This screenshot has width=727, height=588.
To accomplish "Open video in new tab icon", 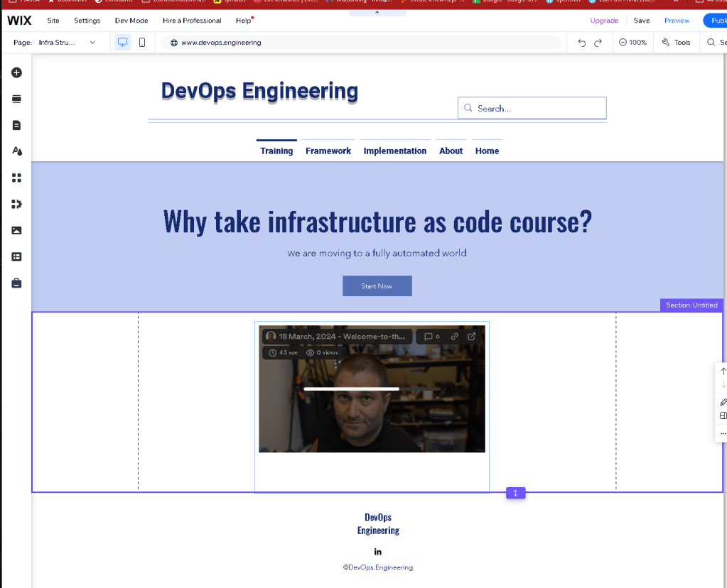I will [x=472, y=337].
